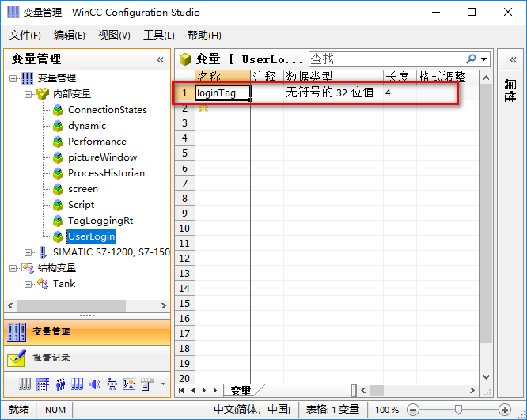Open the User Administrator icon
Screen dimensions: 527x420
60,384
